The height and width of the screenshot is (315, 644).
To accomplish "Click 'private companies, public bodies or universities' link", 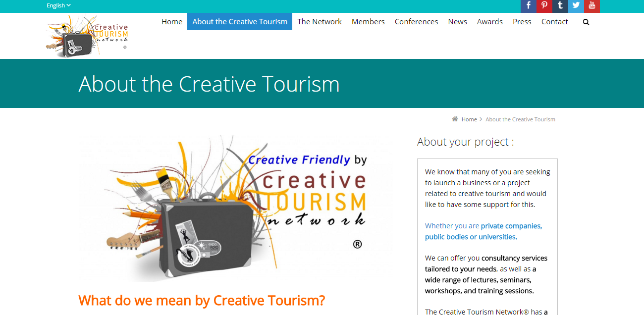I will tap(483, 231).
